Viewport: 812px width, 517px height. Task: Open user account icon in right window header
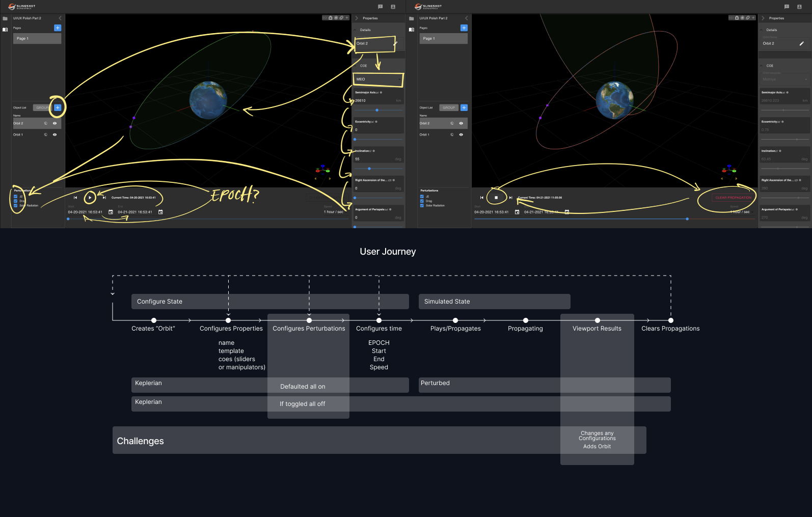799,7
